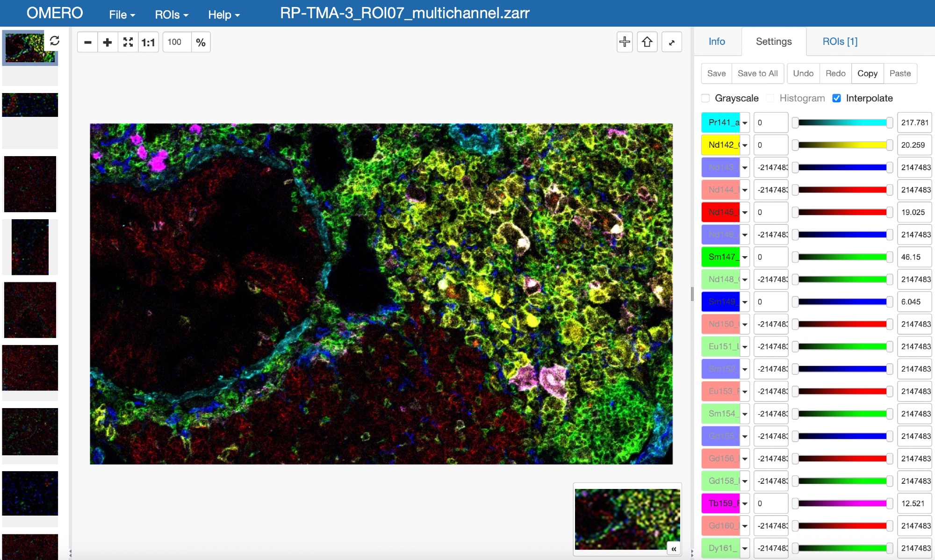Expand the Sm147 channel color dropdown arrow
The width and height of the screenshot is (935, 560).
point(745,257)
